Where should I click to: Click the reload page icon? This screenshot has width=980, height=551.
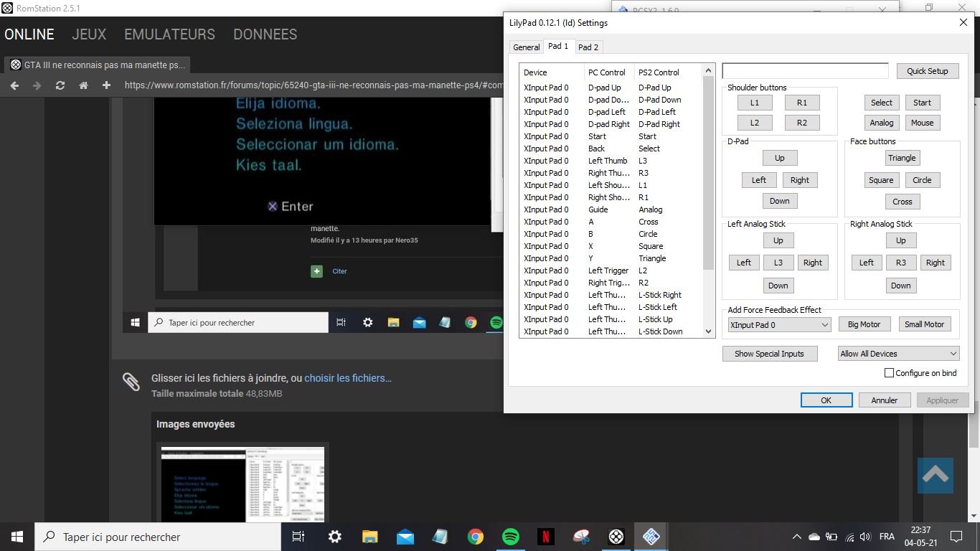pos(60,85)
